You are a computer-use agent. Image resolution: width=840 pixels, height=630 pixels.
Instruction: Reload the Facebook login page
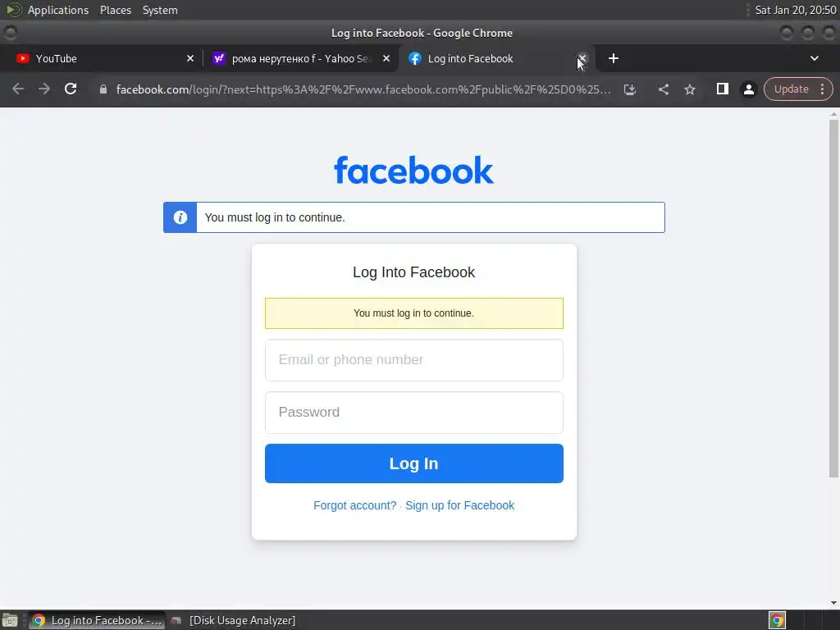[x=71, y=89]
